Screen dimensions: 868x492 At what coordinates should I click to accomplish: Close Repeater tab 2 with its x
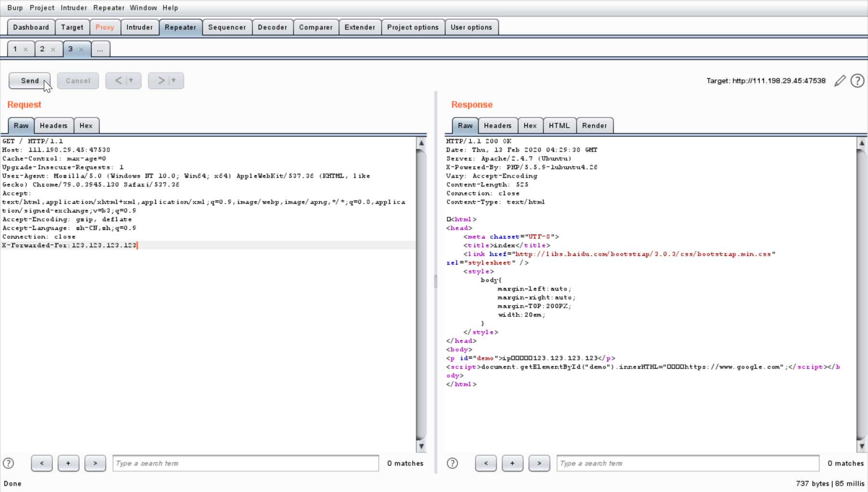[53, 50]
